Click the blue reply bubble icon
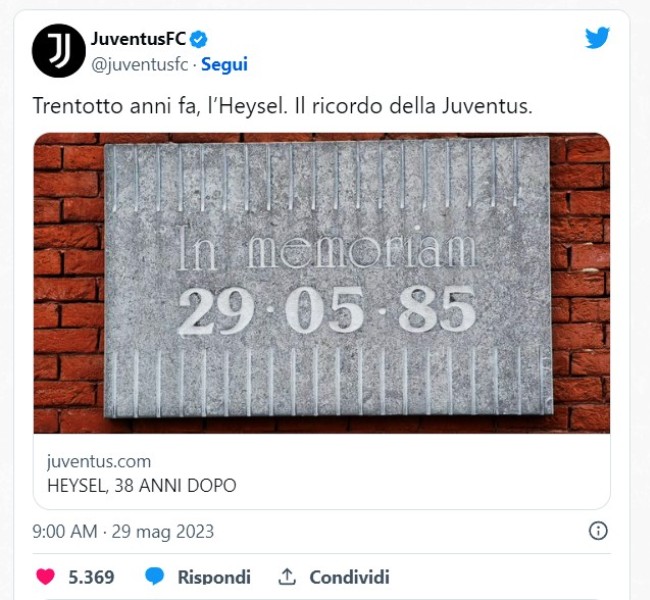Viewport: 650px width, 600px height. (x=155, y=576)
